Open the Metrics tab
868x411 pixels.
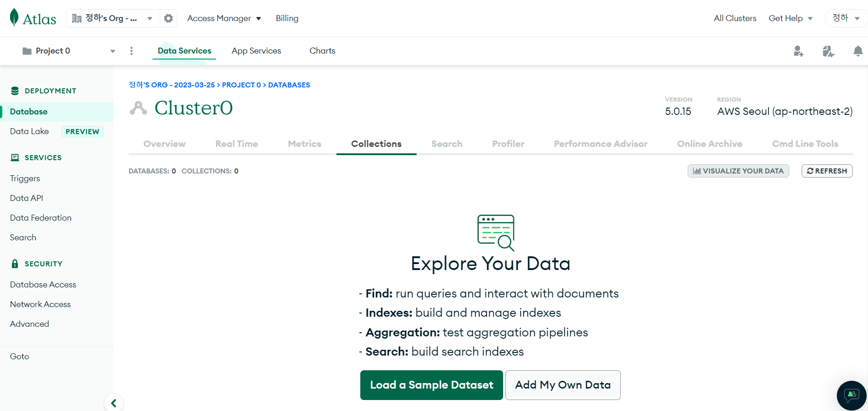[304, 144]
